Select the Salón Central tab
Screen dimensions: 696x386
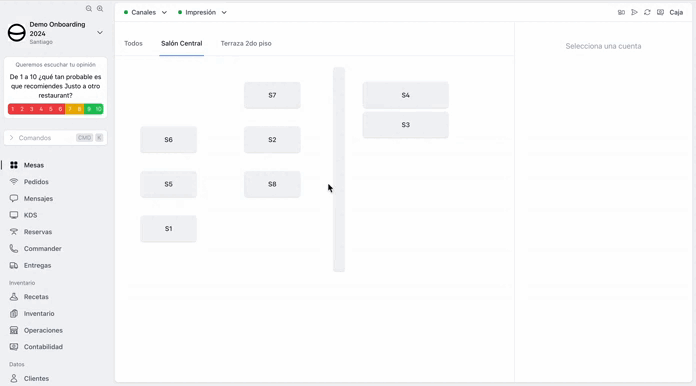[182, 43]
